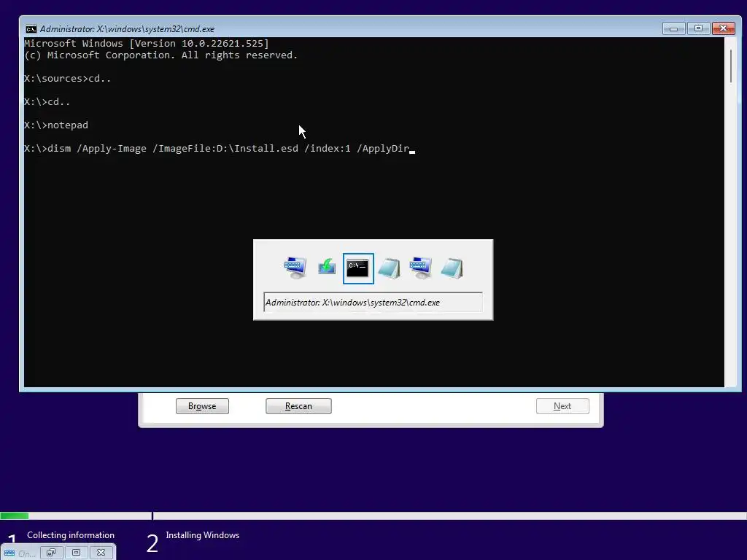Screen dimensions: 747x560
Task: Click the installation progress bar at the bottom
Action: 373,516
